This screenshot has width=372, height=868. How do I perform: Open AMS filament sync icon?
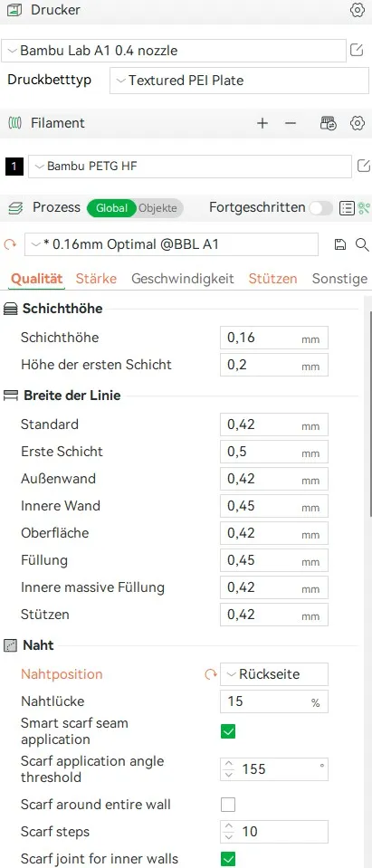coord(329,123)
